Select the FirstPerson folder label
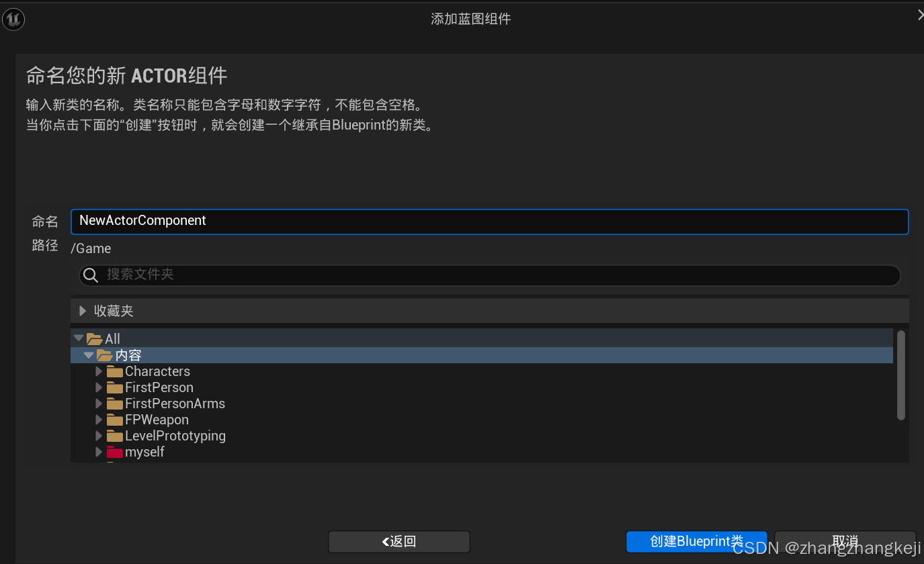The image size is (924, 564). point(159,387)
